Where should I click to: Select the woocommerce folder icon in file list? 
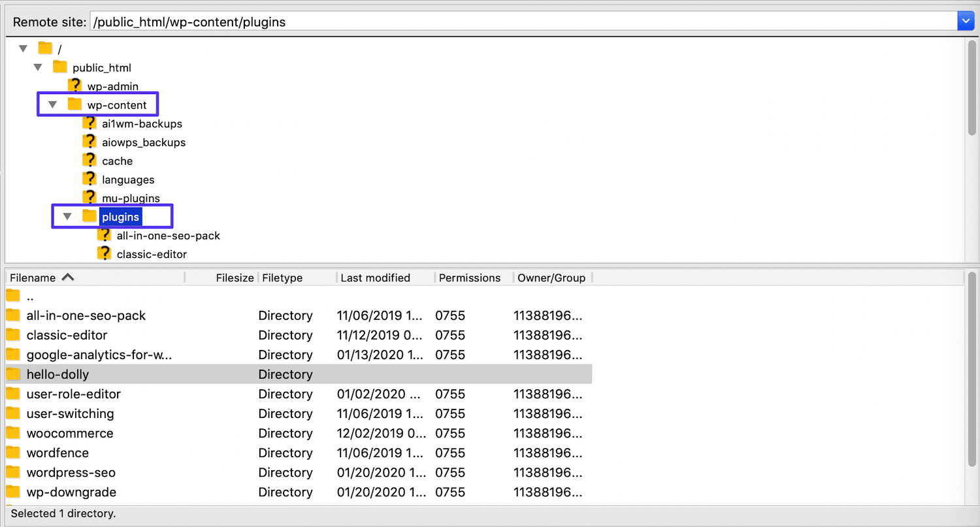click(13, 433)
